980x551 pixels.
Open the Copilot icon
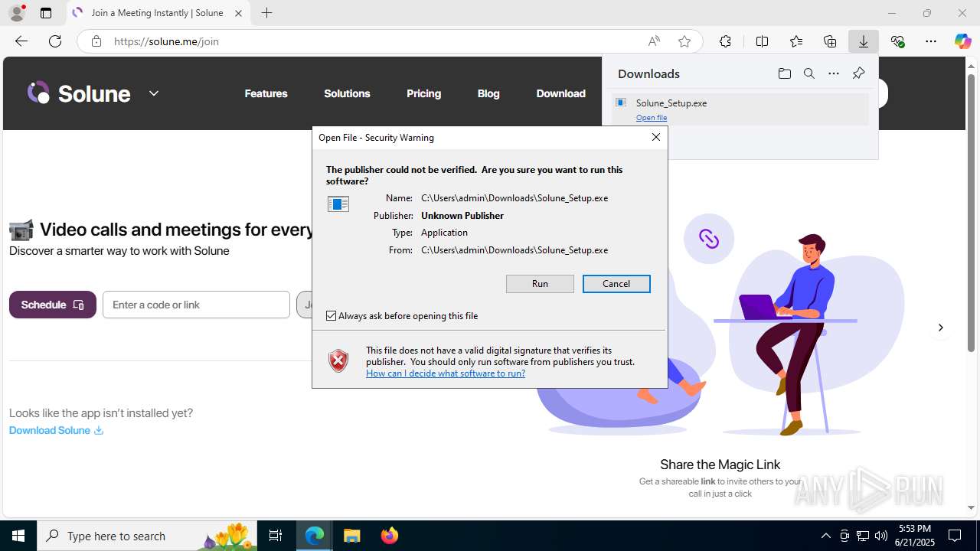pyautogui.click(x=962, y=41)
